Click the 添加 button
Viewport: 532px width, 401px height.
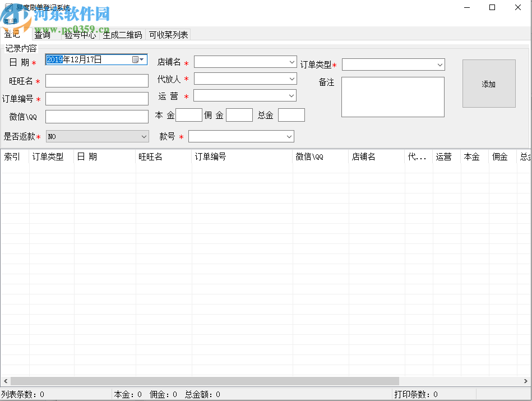click(x=489, y=84)
